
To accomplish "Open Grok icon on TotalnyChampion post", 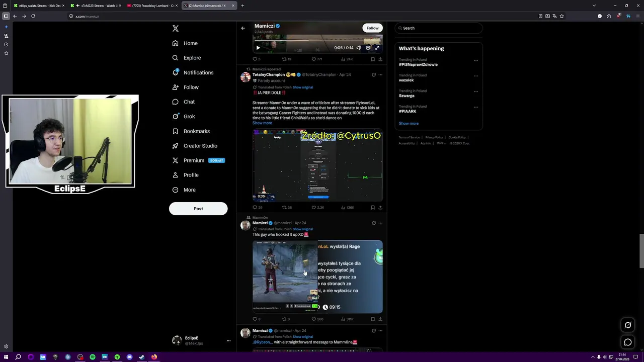I will pyautogui.click(x=373, y=75).
